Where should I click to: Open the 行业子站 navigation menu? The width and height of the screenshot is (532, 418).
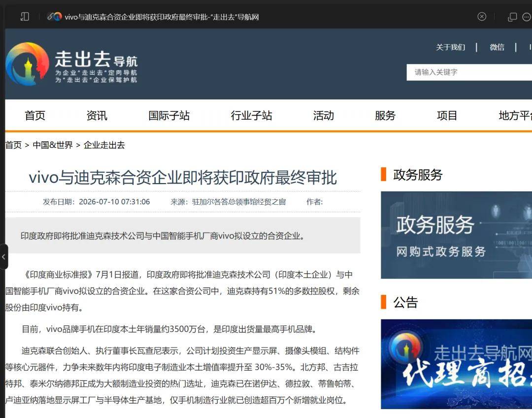pyautogui.click(x=251, y=116)
